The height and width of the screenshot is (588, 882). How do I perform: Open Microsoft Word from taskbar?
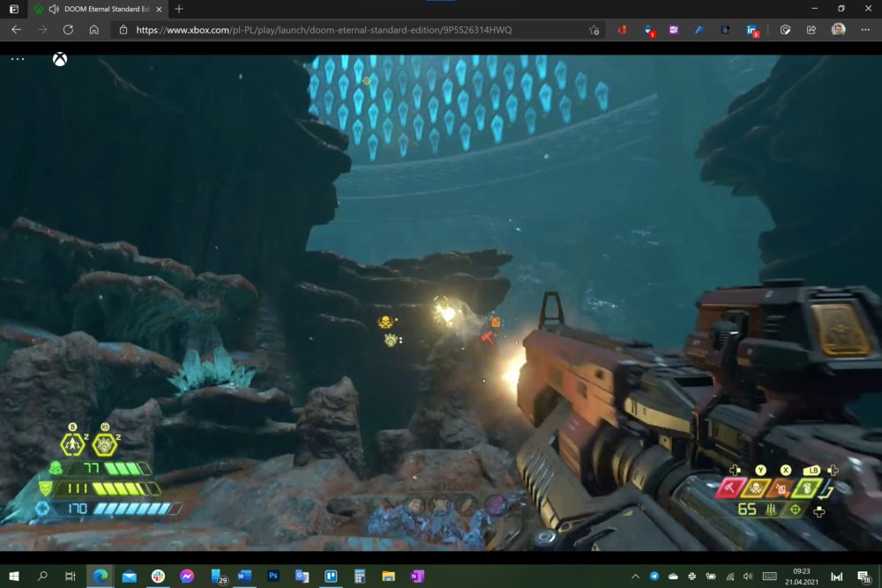point(244,577)
